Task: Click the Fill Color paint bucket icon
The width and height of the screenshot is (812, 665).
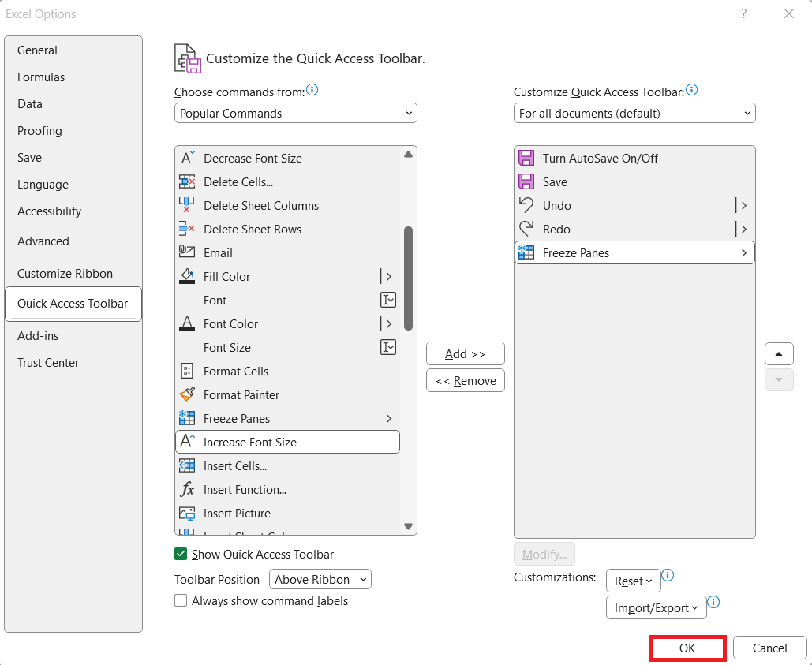Action: click(187, 276)
